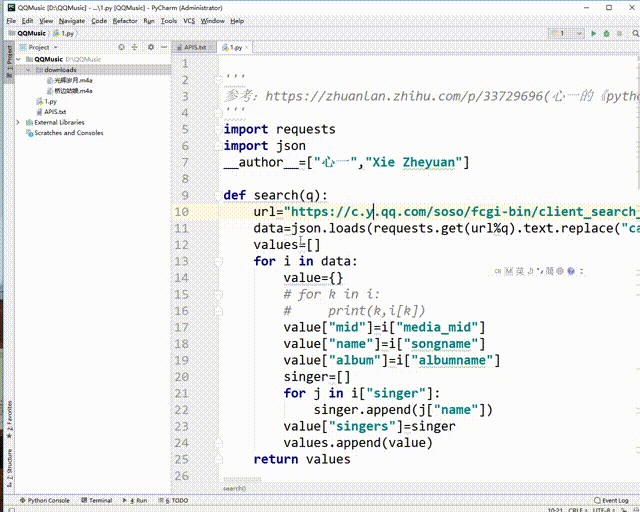Close the 1.py editor tab
Screen dimensions: 640x512
tap(247, 47)
